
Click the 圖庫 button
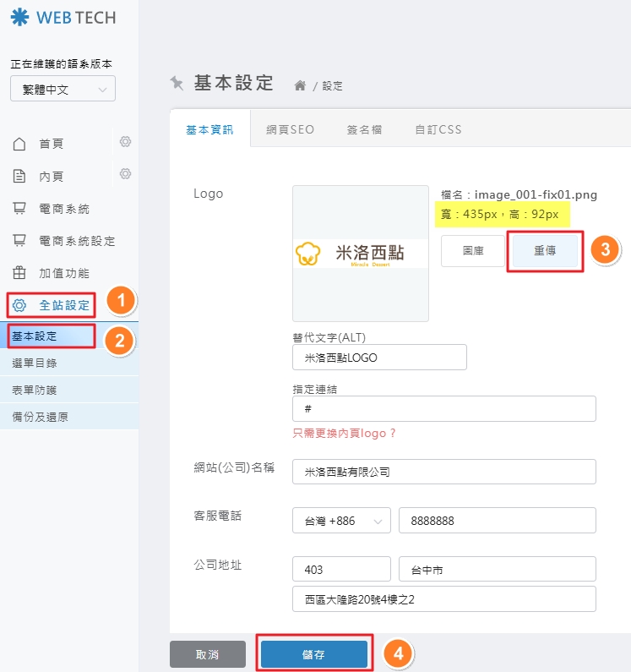(x=473, y=251)
